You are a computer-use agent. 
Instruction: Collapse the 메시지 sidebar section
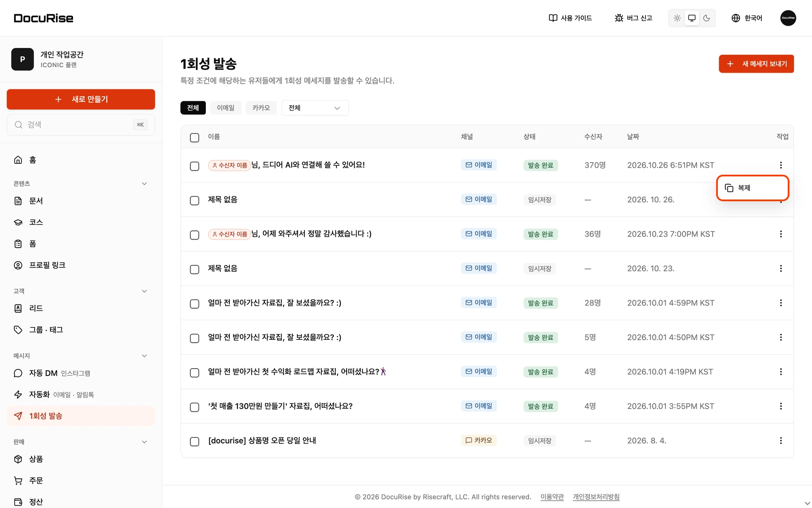(x=144, y=356)
